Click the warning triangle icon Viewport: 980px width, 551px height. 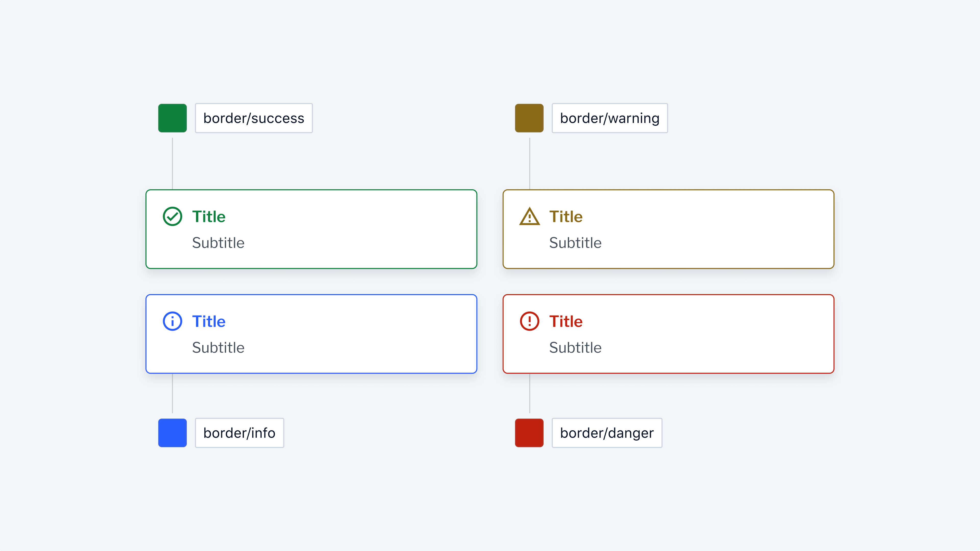(529, 216)
